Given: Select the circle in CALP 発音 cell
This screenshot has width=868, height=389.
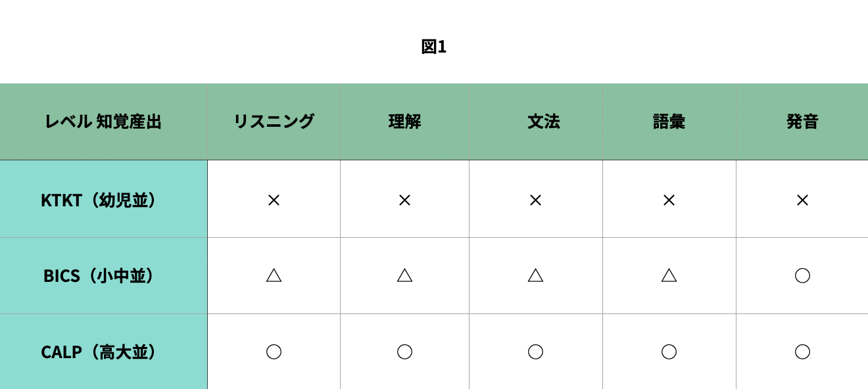Looking at the screenshot, I should (802, 352).
